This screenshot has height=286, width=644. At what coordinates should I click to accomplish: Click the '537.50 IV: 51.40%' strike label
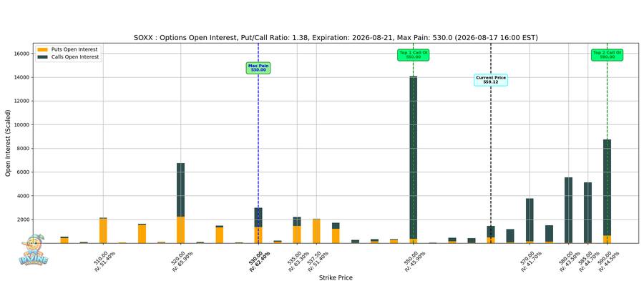(317, 261)
